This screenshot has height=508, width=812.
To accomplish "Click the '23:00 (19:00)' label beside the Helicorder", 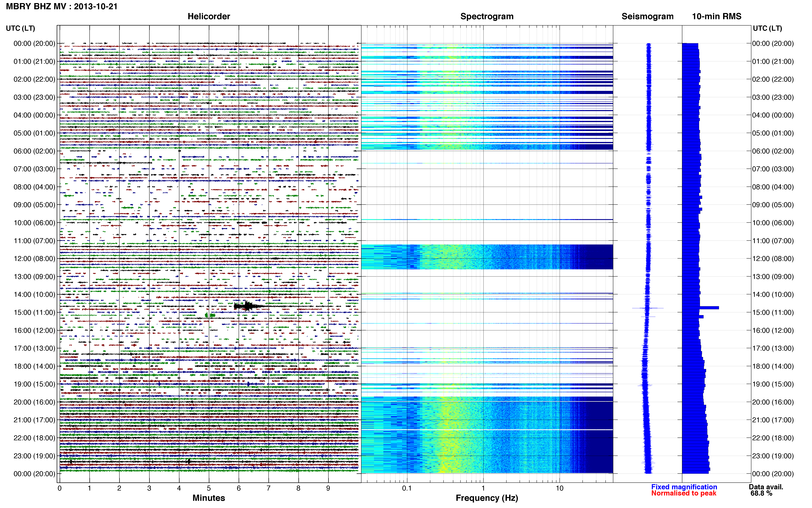I will pos(34,456).
